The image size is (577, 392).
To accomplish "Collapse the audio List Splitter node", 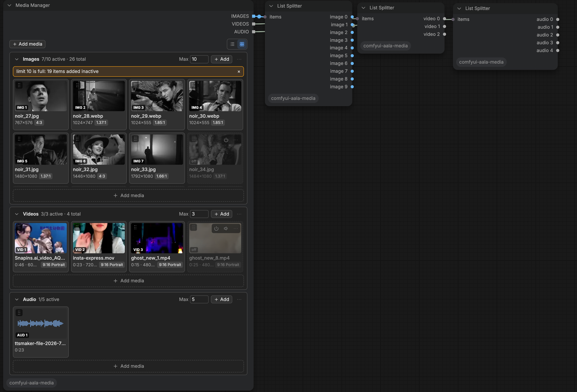I will click(x=459, y=8).
